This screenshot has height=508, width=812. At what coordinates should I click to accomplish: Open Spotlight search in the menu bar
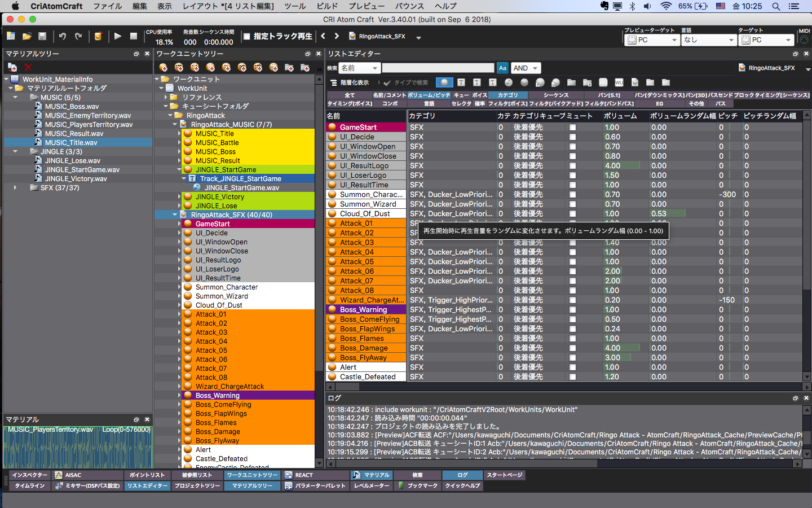(776, 6)
